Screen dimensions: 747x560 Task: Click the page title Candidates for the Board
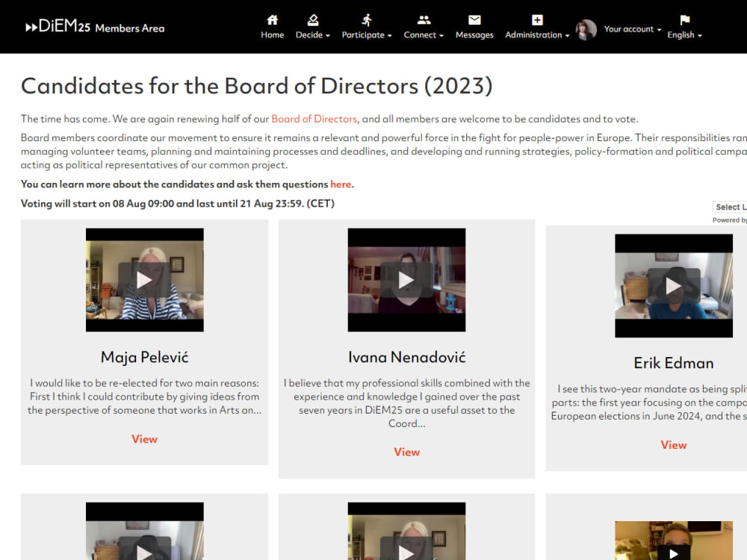pyautogui.click(x=256, y=86)
